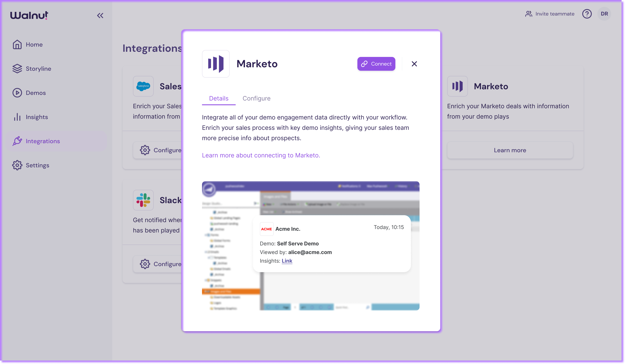Image resolution: width=625 pixels, height=364 pixels.
Task: Click the Slack logo icon
Action: [143, 200]
